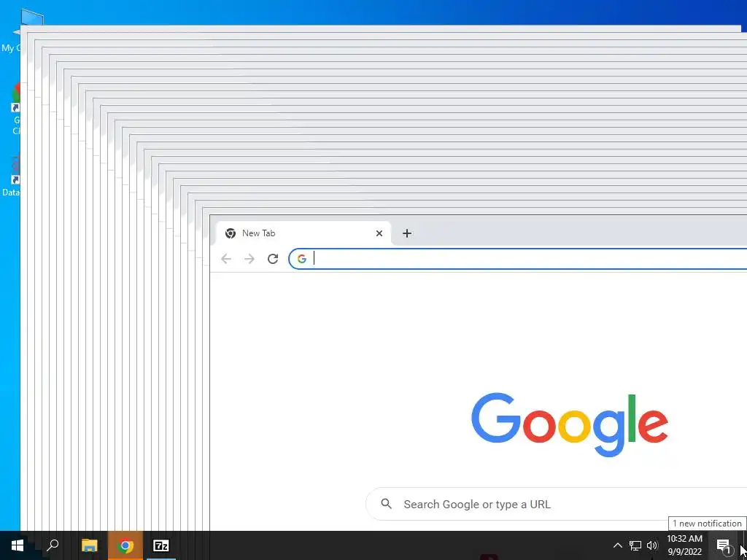Viewport: 747px width, 560px height.
Task: Open the volume tray icon
Action: click(x=651, y=545)
